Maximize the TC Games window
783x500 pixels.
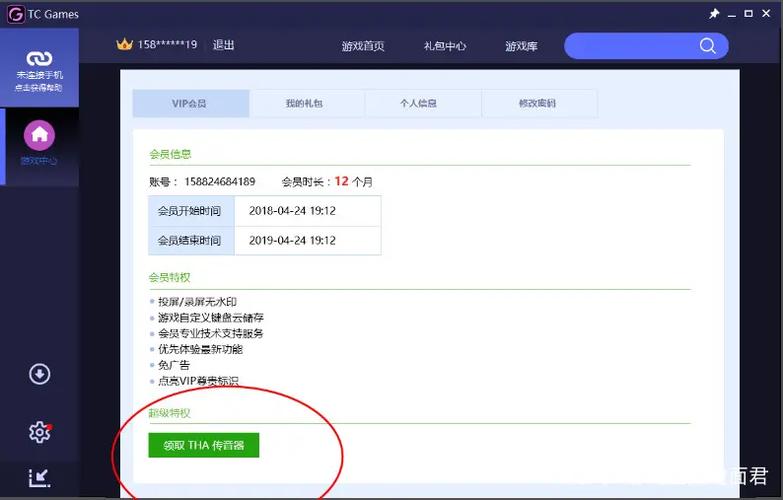[x=749, y=14]
